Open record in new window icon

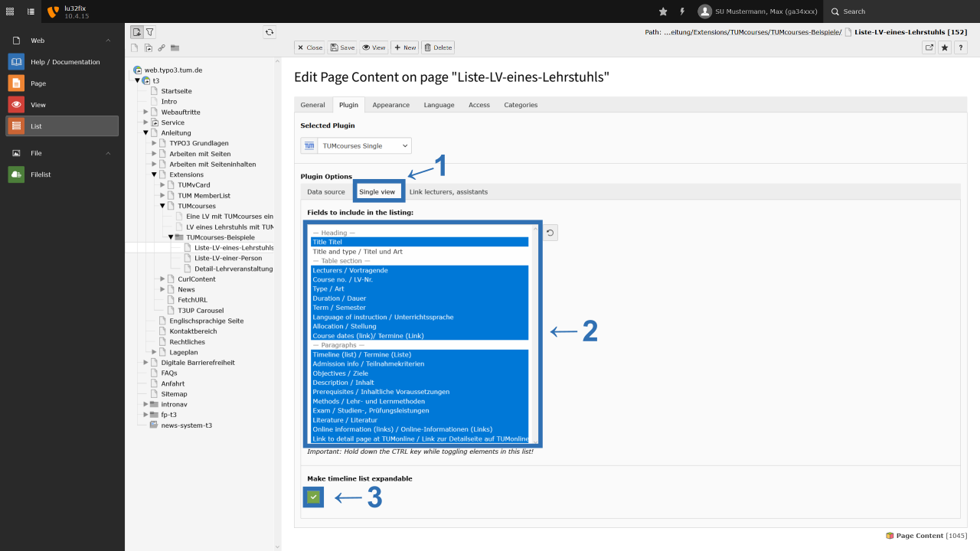click(929, 47)
